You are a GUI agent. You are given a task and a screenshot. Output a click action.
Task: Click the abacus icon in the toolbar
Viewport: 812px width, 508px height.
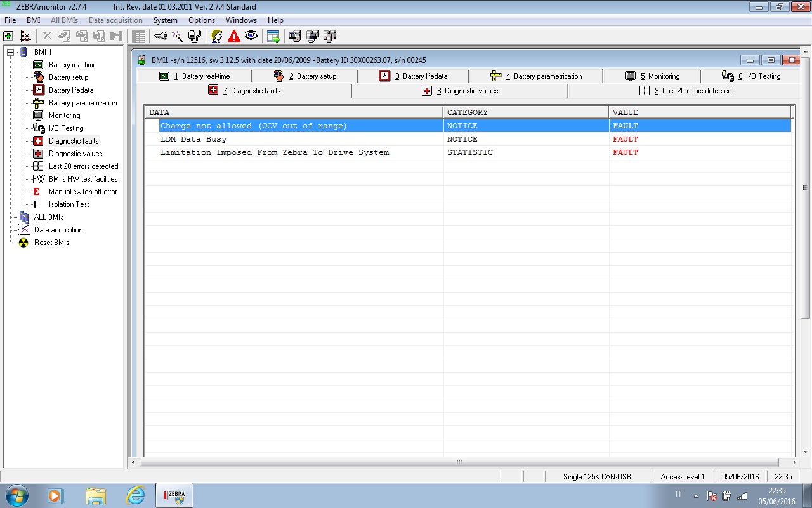[x=25, y=36]
